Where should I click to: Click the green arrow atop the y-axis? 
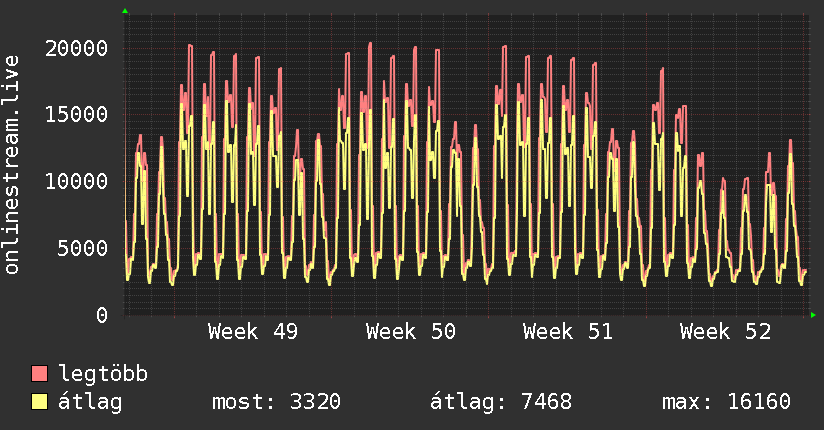[x=125, y=11]
